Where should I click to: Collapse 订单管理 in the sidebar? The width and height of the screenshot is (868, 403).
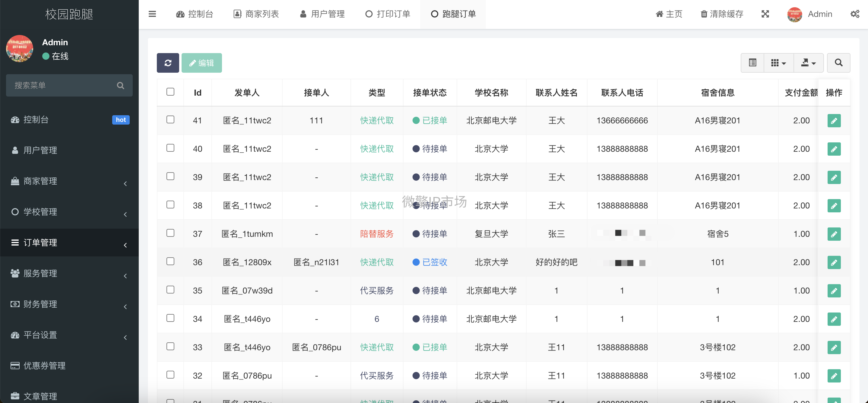(69, 243)
